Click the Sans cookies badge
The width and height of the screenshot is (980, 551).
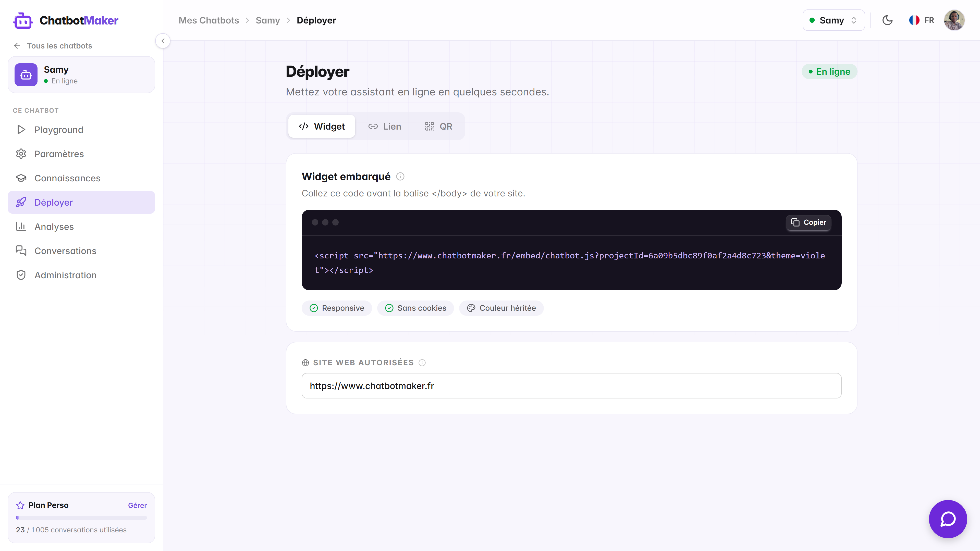pos(415,308)
